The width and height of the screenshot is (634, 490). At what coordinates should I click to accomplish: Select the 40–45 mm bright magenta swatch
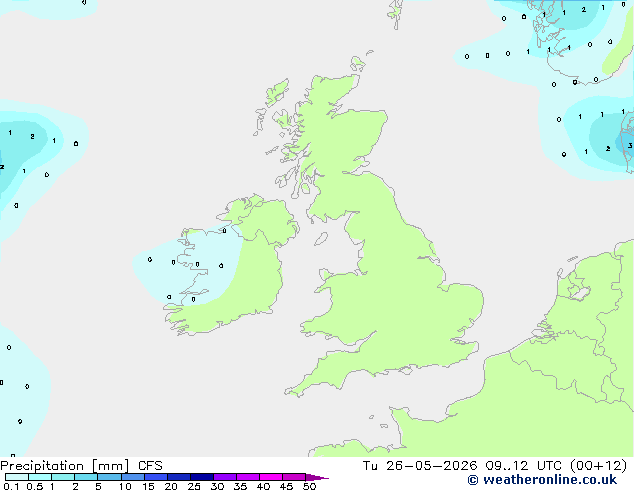click(x=271, y=477)
